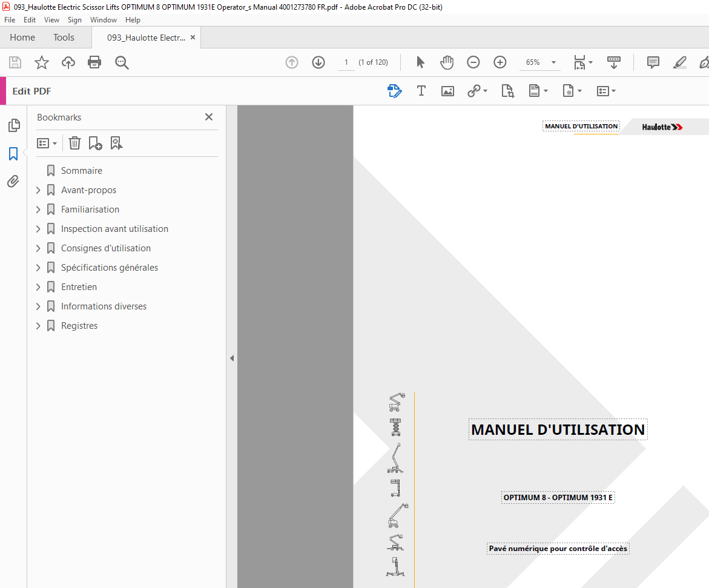The width and height of the screenshot is (709, 588).
Task: Delete selected bookmark trash icon
Action: coord(74,144)
